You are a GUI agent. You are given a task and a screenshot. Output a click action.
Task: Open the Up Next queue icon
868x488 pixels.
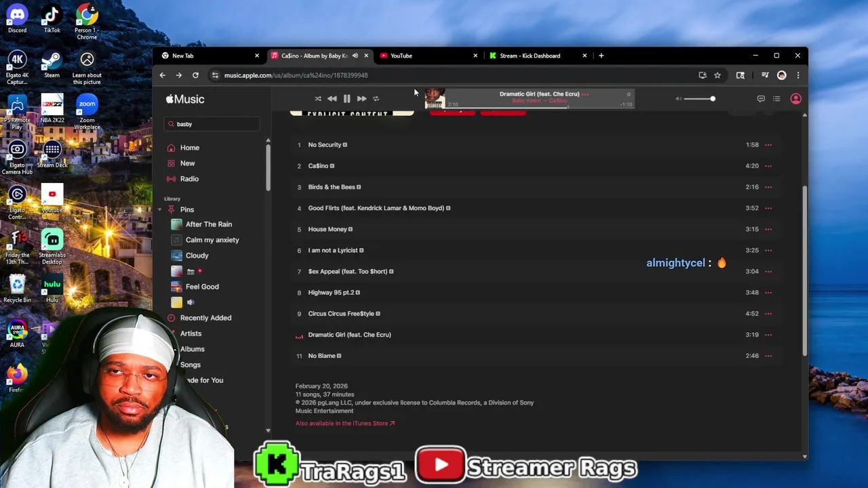776,99
